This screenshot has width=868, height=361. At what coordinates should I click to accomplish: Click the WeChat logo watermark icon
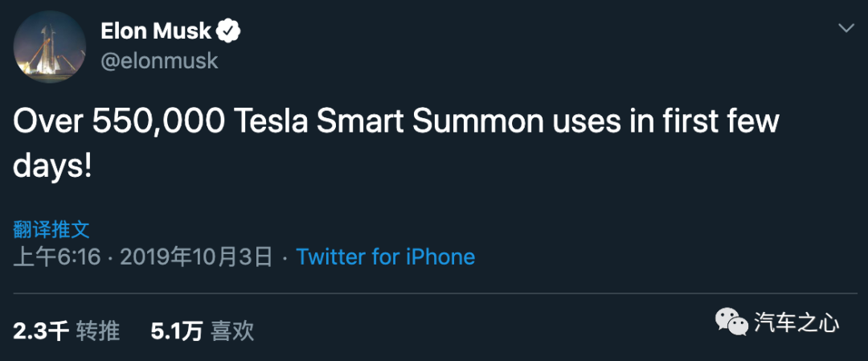pyautogui.click(x=731, y=323)
